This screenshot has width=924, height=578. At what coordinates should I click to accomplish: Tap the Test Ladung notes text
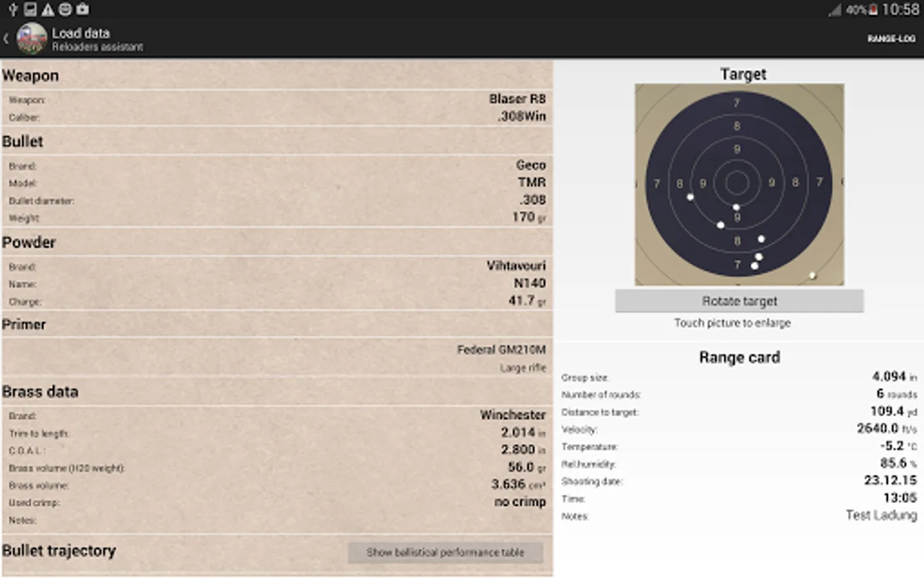coord(881,515)
